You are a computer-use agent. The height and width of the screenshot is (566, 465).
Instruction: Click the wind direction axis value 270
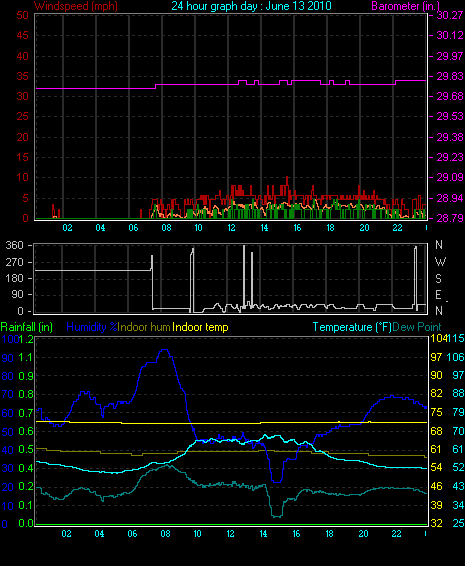point(14,262)
